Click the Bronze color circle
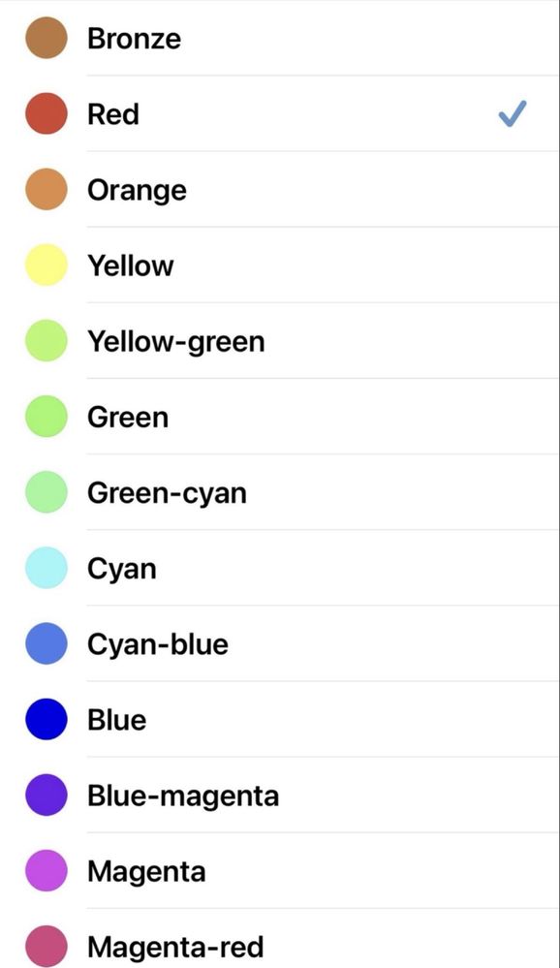This screenshot has height=968, width=560. coord(47,38)
